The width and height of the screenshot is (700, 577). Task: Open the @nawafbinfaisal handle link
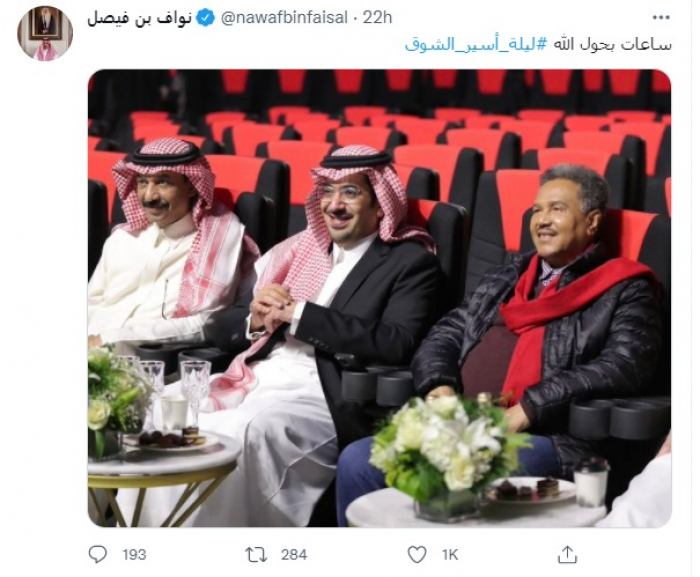pyautogui.click(x=284, y=18)
